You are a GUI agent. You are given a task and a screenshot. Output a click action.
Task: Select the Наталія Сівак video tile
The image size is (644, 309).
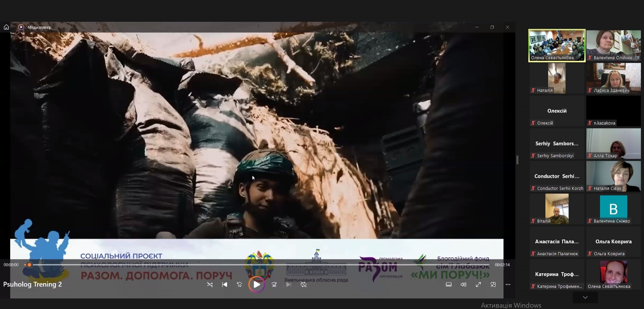[613, 176]
